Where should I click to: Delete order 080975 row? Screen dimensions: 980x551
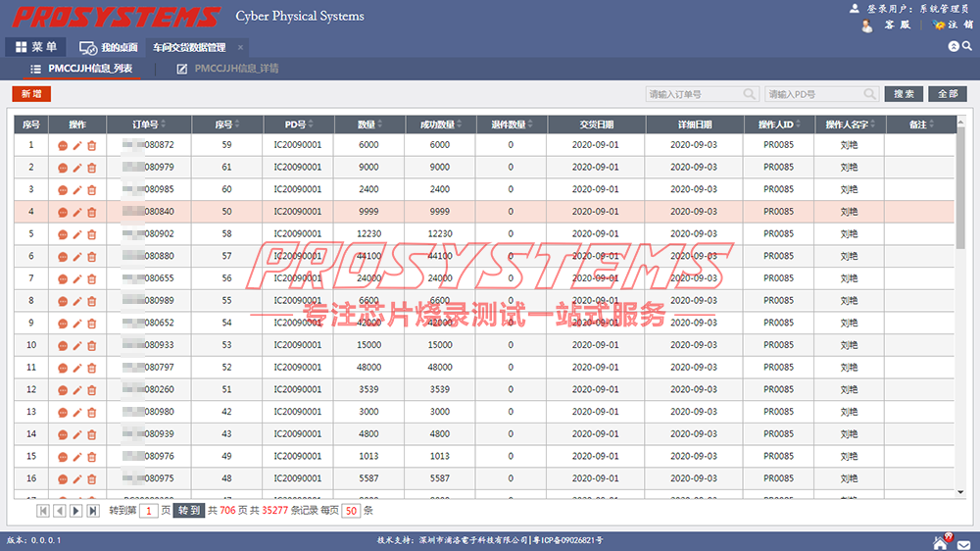click(92, 479)
